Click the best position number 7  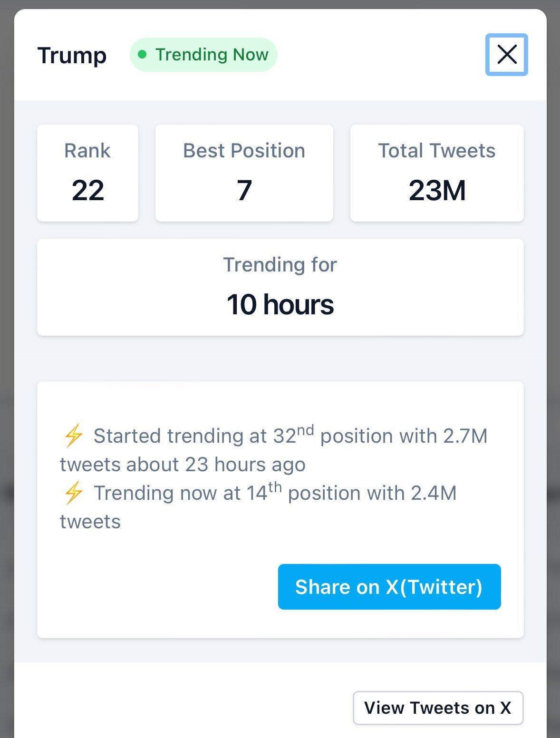click(x=244, y=191)
